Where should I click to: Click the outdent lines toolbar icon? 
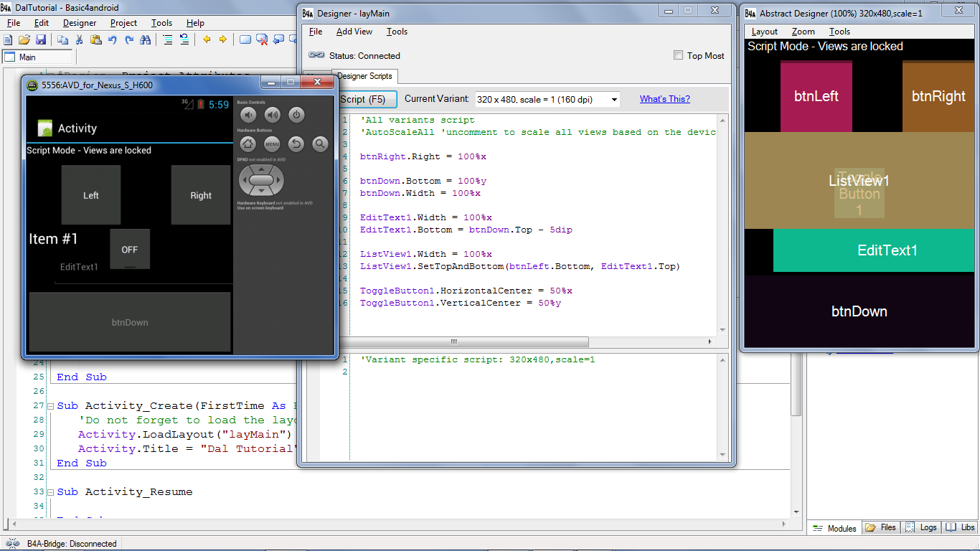click(x=184, y=39)
